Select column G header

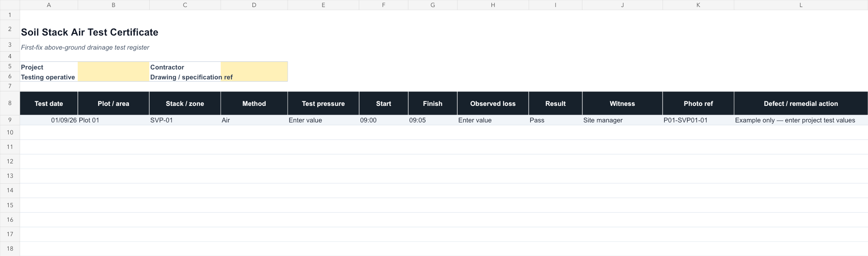tap(433, 5)
